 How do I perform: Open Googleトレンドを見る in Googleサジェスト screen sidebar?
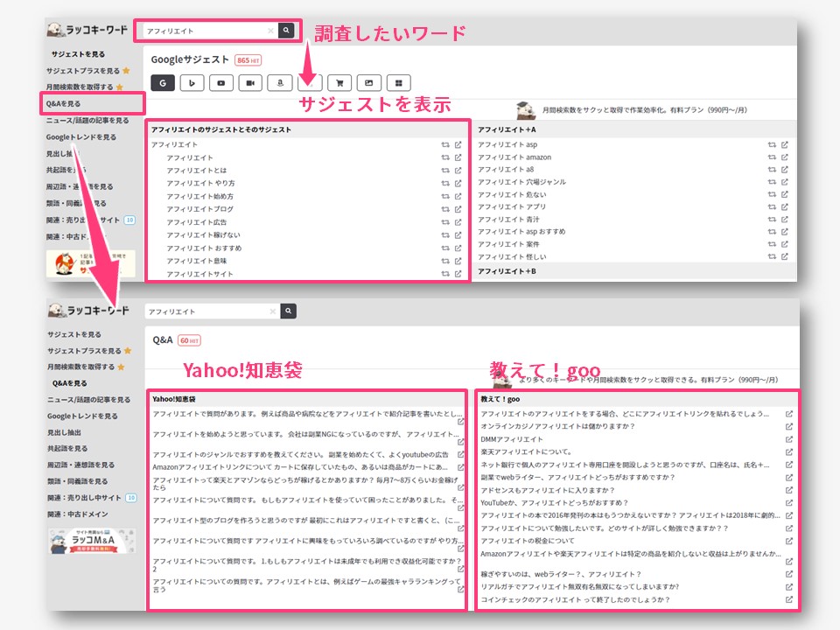pyautogui.click(x=80, y=137)
